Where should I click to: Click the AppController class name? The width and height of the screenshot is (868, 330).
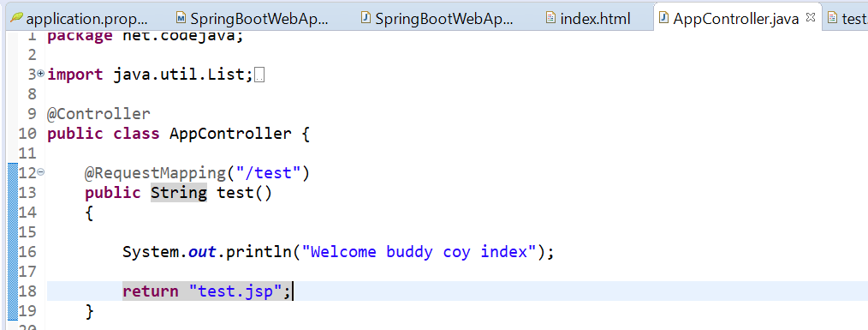tap(230, 134)
